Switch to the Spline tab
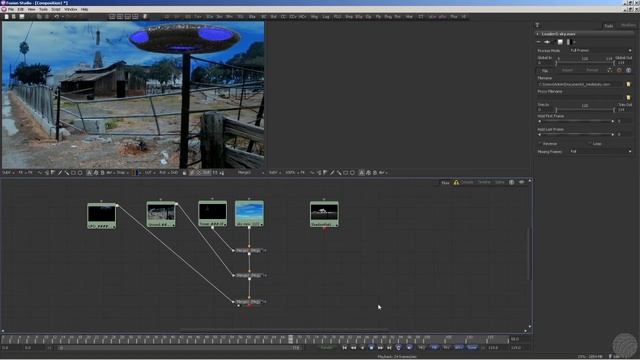The height and width of the screenshot is (360, 640). tap(500, 182)
